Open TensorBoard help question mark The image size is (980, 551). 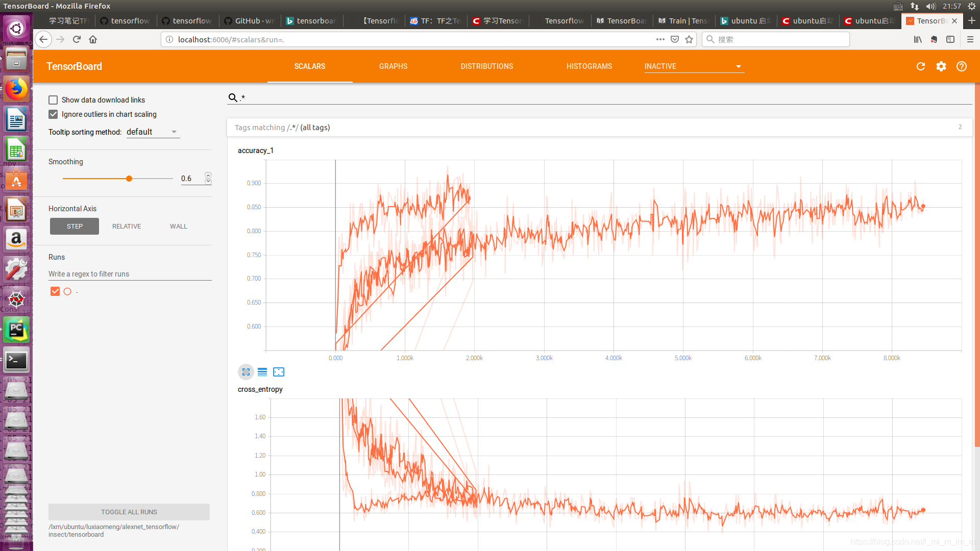962,66
